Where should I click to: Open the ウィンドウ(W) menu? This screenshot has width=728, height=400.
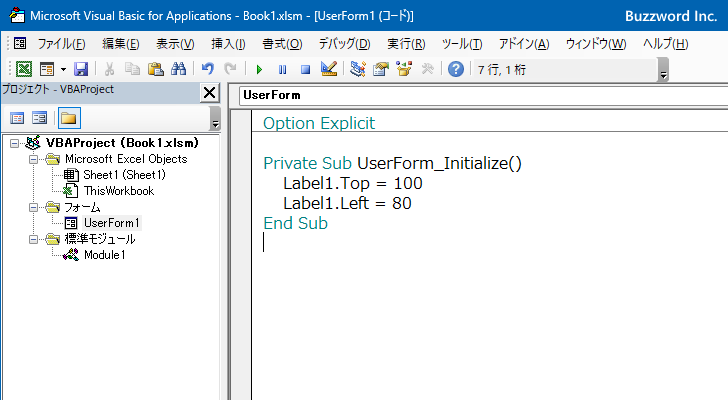[x=596, y=44]
